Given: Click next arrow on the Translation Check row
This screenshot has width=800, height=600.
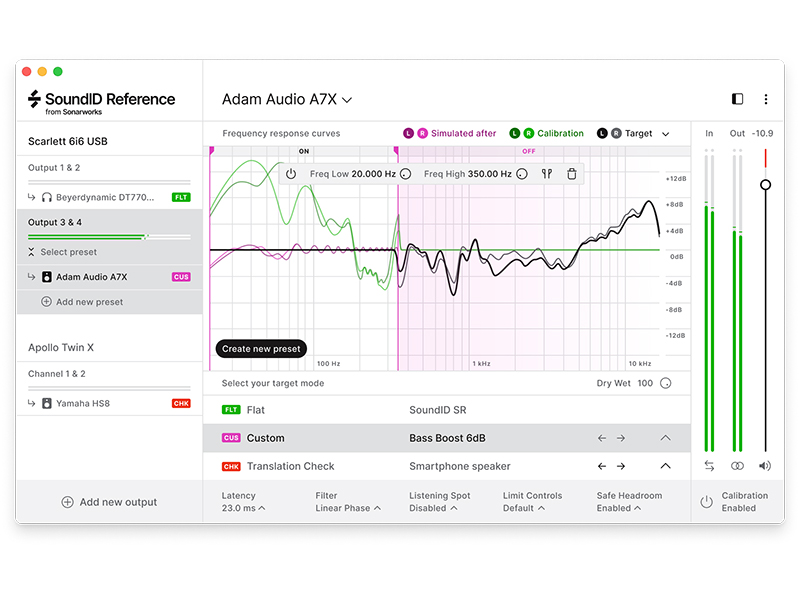Looking at the screenshot, I should coord(621,466).
